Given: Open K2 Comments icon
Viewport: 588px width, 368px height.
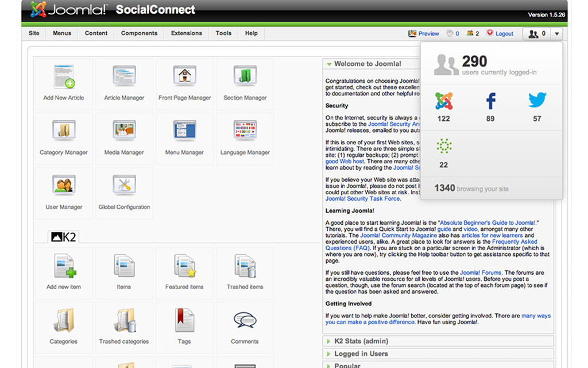Looking at the screenshot, I should 245,321.
